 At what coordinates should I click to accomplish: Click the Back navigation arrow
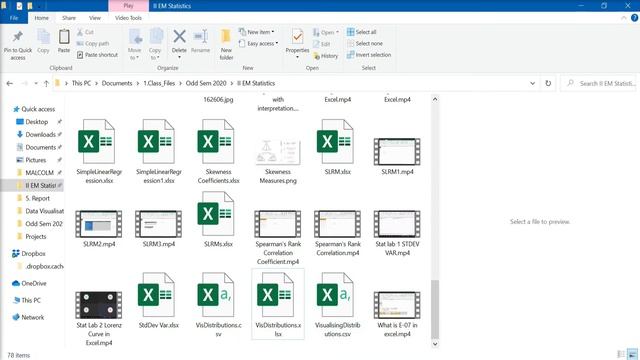coord(10,83)
